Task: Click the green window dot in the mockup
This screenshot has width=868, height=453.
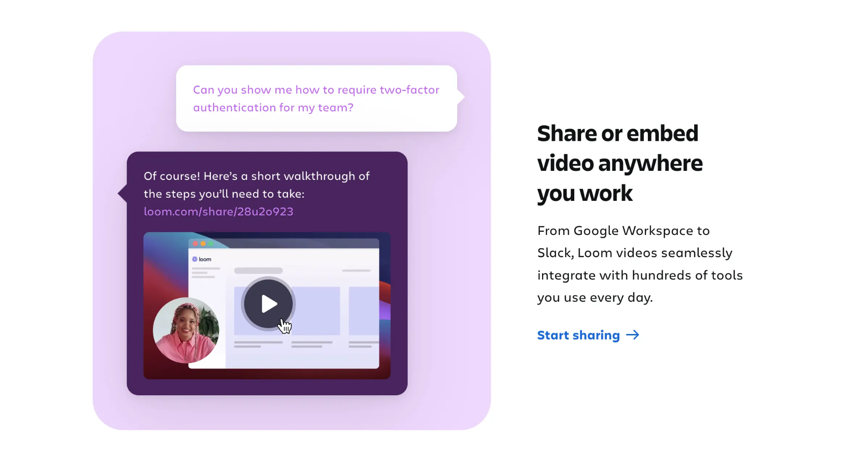Action: point(210,244)
